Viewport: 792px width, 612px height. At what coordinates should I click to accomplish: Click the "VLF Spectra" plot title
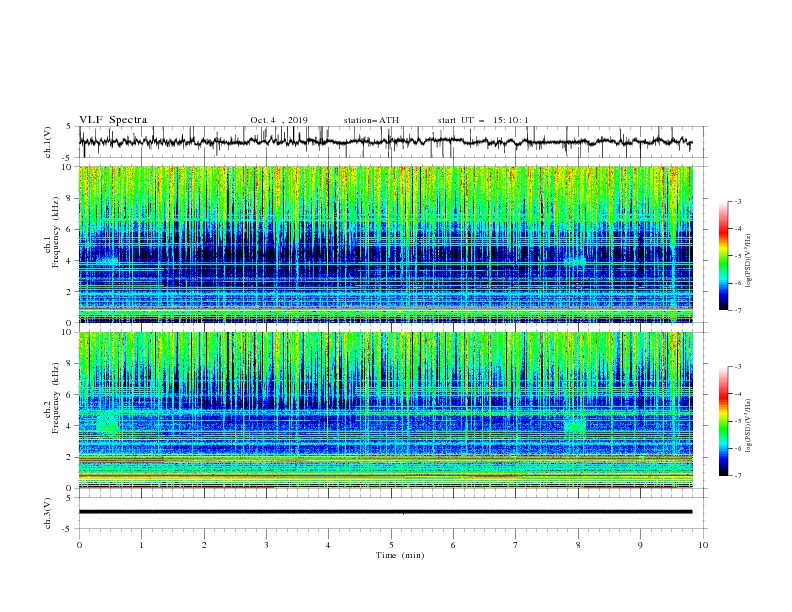(113, 120)
